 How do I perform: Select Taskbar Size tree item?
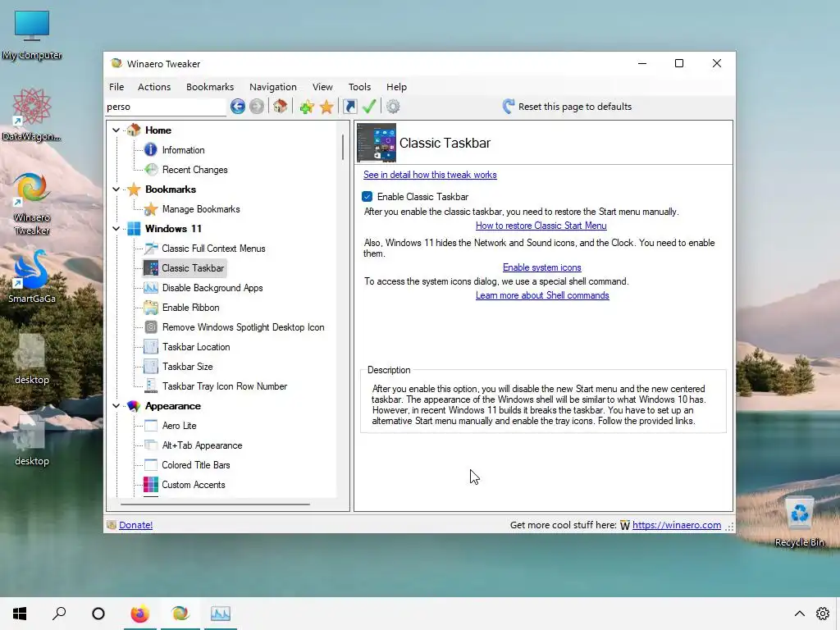(x=187, y=367)
